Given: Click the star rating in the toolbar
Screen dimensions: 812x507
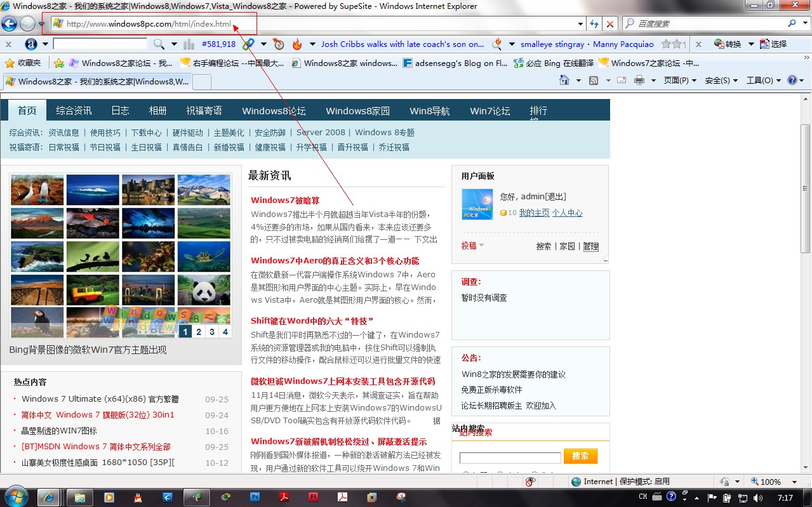Looking at the screenshot, I should [x=673, y=44].
